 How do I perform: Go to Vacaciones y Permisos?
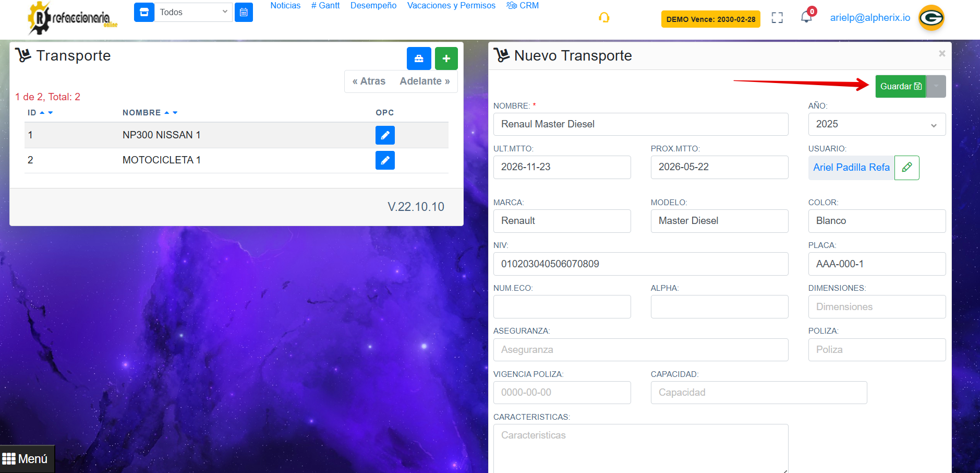[x=451, y=6]
